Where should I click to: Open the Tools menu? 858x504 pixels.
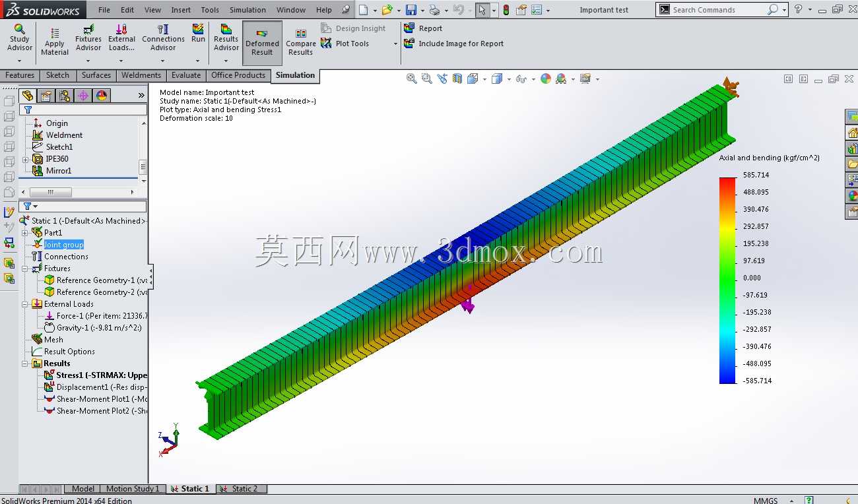click(x=210, y=10)
